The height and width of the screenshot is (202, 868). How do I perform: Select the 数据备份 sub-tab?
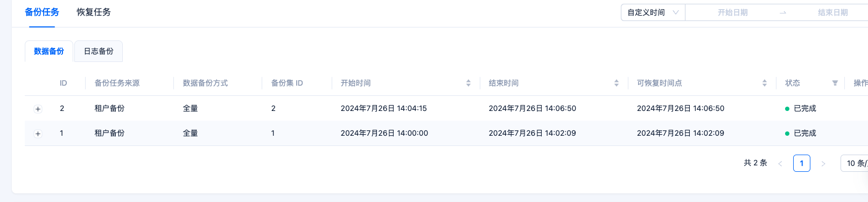49,51
